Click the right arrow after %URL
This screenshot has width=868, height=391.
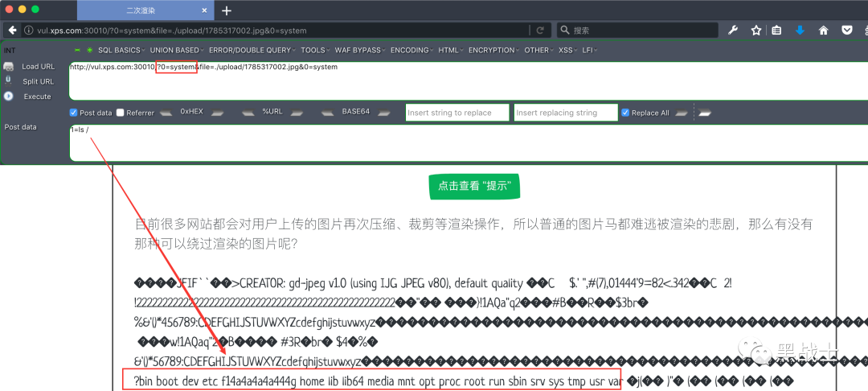click(297, 113)
